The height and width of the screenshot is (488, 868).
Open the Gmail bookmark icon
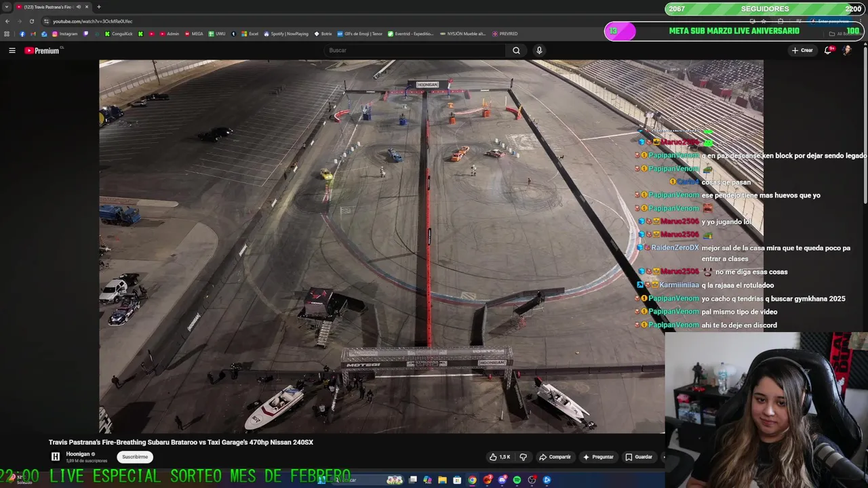(x=33, y=34)
